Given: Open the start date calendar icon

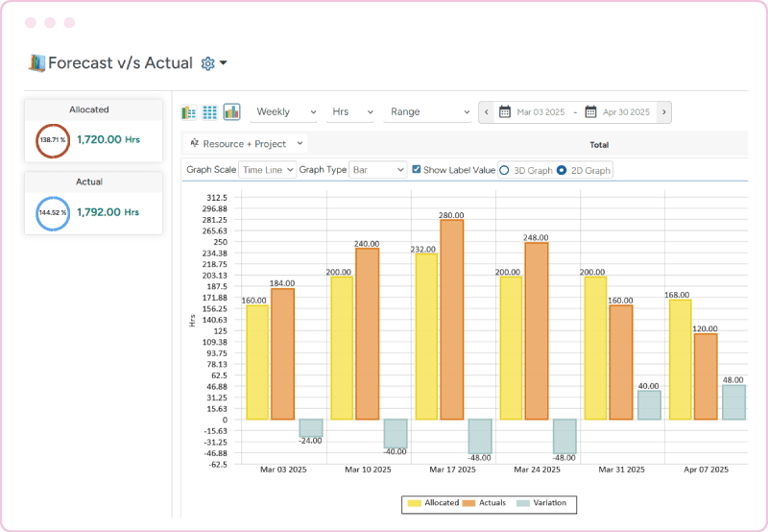Looking at the screenshot, I should click(504, 112).
